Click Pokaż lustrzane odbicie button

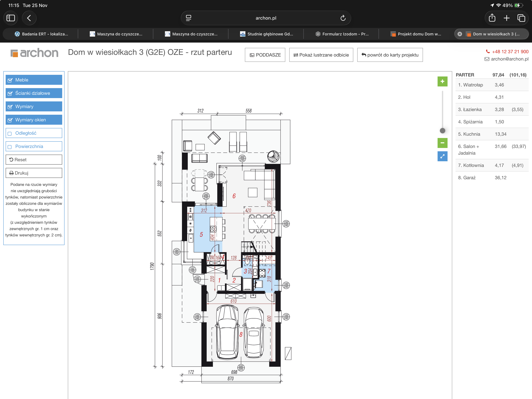click(321, 55)
